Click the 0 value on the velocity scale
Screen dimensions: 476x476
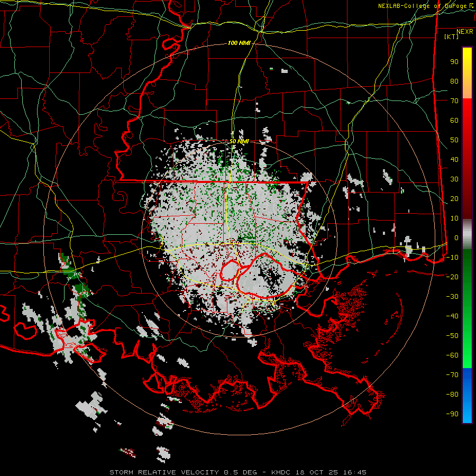point(456,238)
